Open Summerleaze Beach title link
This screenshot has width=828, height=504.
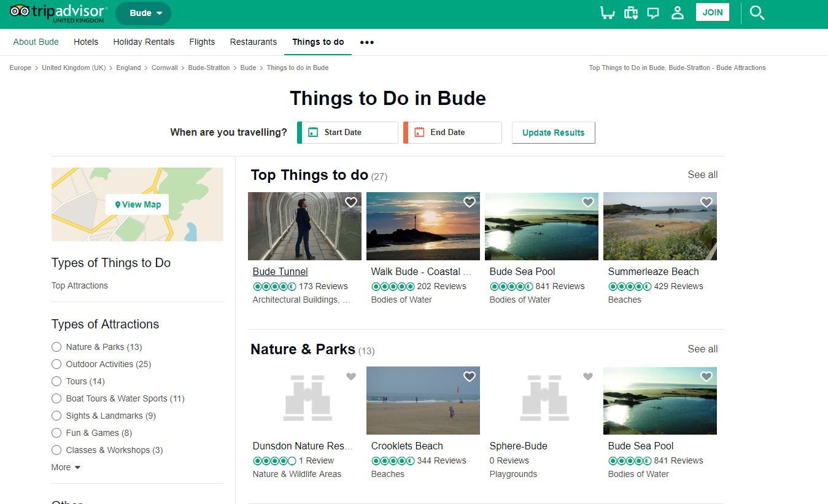[654, 271]
